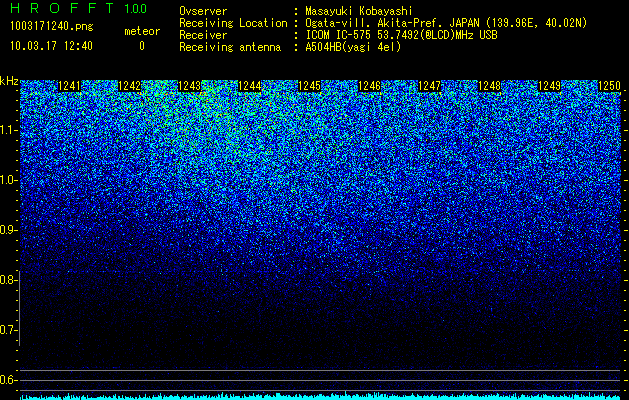Click the 1245 time marker label

pos(310,86)
